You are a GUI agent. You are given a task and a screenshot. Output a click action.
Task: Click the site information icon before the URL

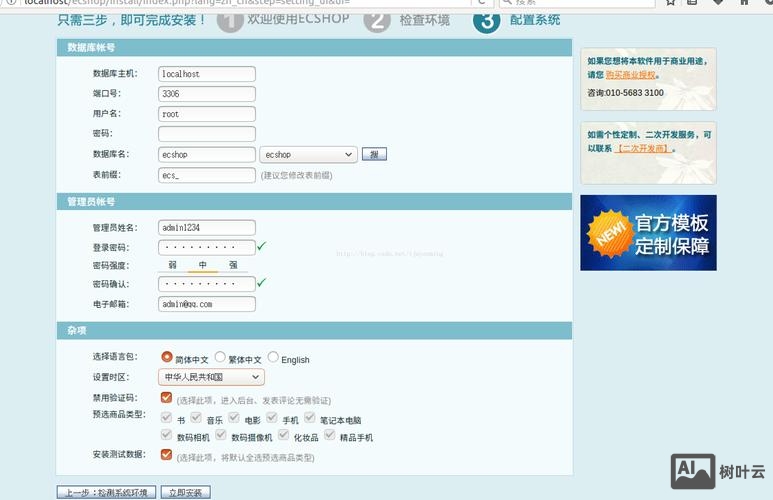(11, 2)
